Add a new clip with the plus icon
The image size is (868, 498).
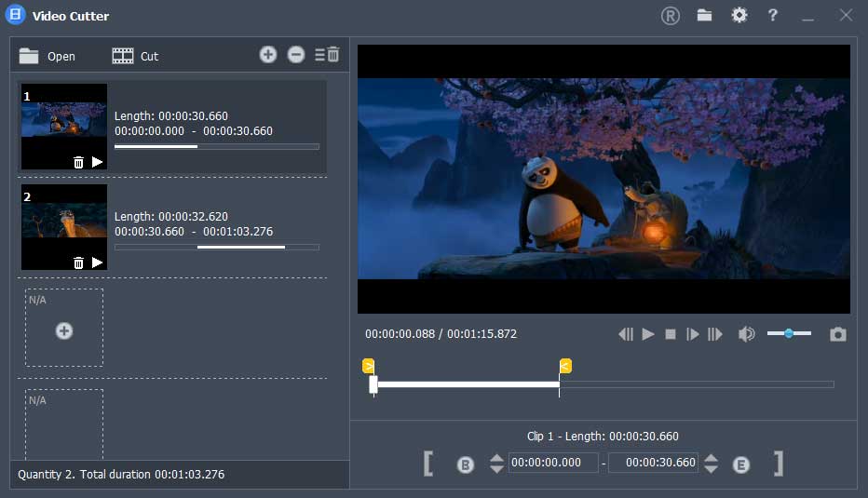[x=268, y=54]
